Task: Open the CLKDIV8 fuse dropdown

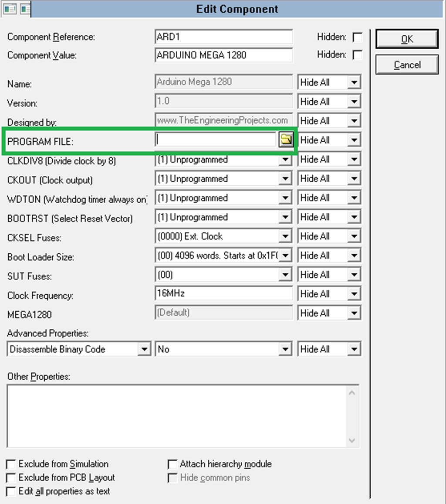Action: (x=285, y=160)
